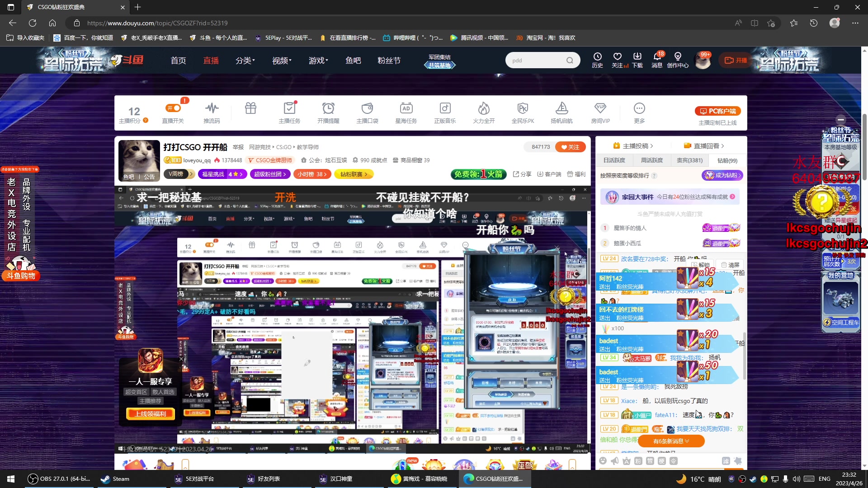Expand the 福星挑战 chip

pyautogui.click(x=222, y=174)
